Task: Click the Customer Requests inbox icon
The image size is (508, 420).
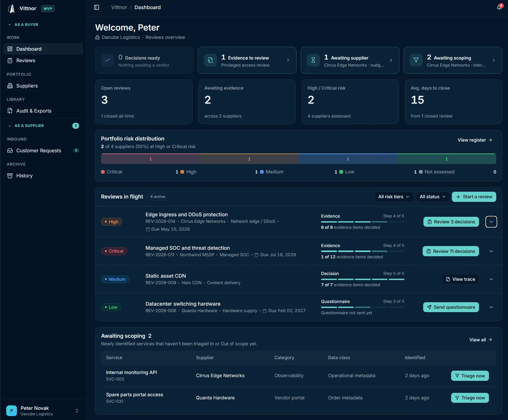Action: click(10, 151)
